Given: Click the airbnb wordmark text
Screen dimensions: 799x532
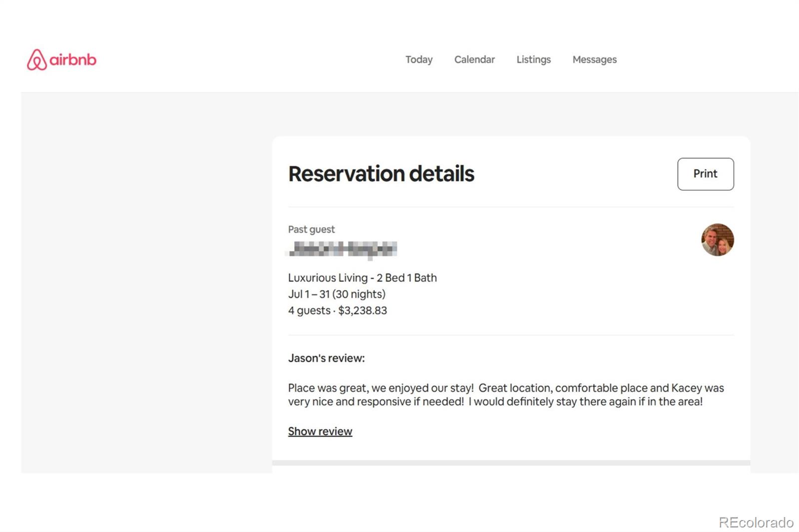Looking at the screenshot, I should click(73, 60).
